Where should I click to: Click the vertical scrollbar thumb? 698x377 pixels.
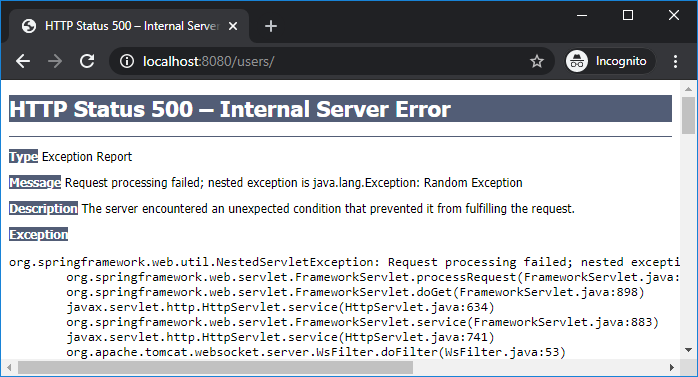pyautogui.click(x=689, y=115)
